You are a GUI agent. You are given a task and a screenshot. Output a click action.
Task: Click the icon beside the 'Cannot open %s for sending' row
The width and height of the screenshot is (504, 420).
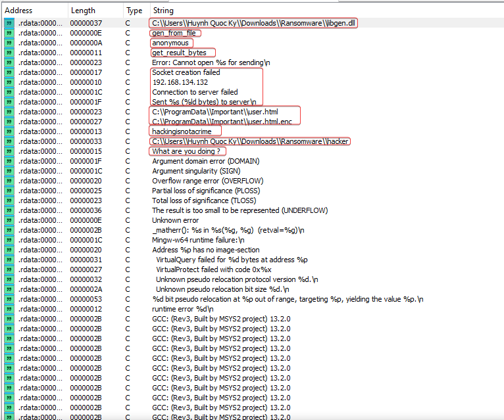tap(9, 62)
